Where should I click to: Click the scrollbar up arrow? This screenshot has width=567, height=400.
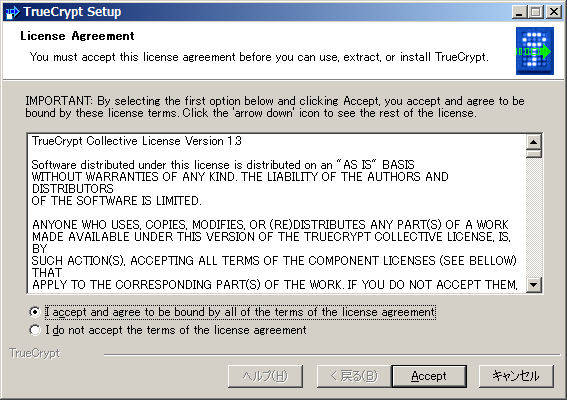(x=534, y=142)
